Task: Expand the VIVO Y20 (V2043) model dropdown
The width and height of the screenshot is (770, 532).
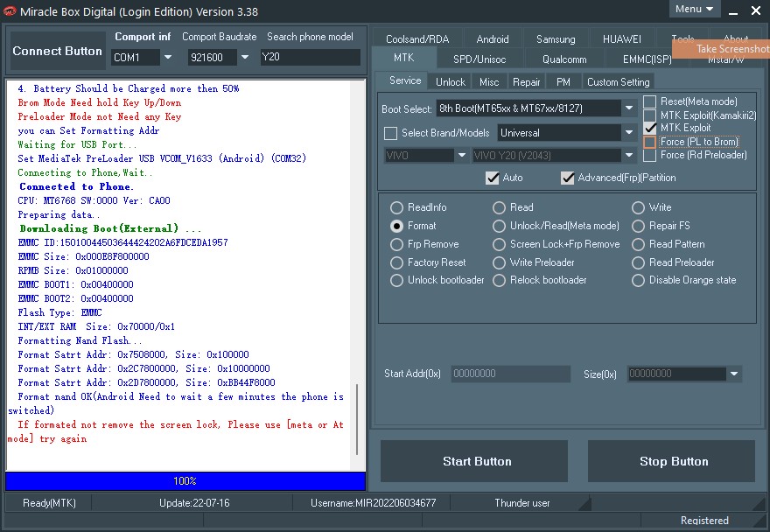Action: point(628,155)
